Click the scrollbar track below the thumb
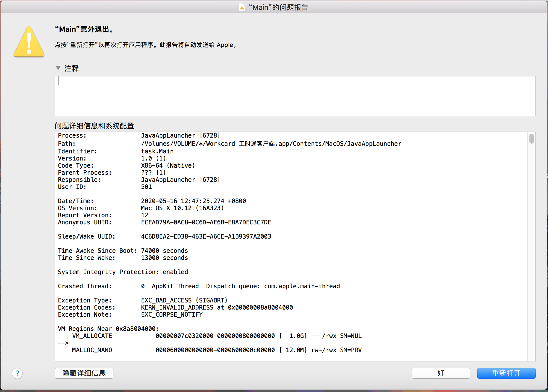 531,246
